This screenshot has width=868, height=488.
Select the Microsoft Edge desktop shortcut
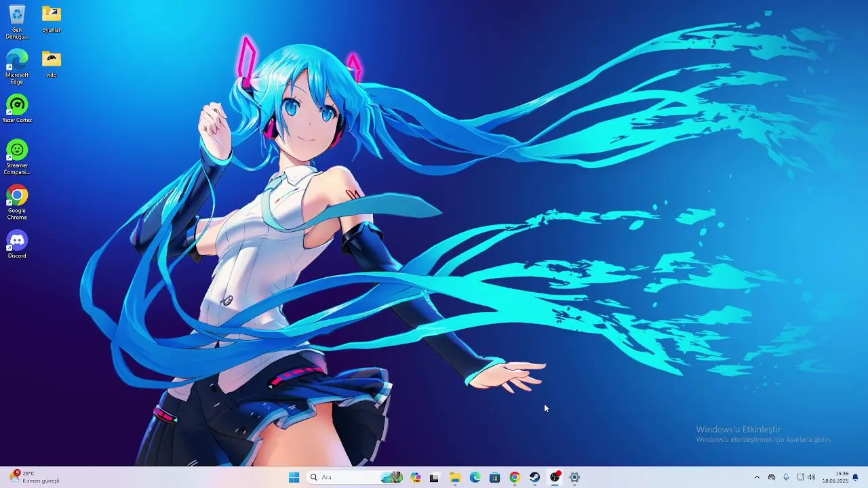[x=17, y=66]
